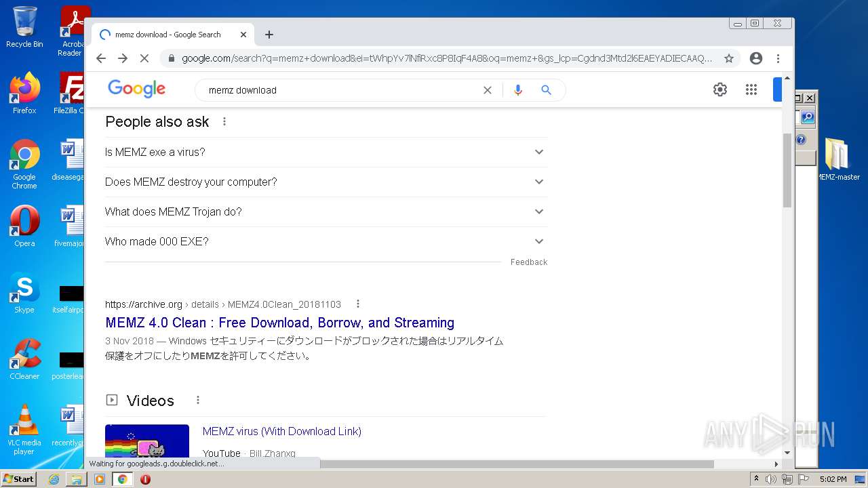The image size is (868, 488).
Task: Open the Google apps grid
Action: point(751,89)
